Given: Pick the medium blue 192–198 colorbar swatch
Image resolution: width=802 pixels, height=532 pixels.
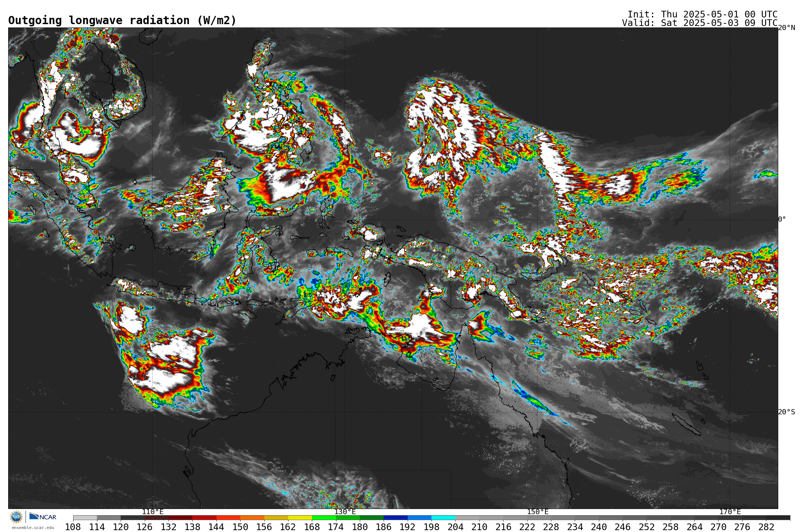Looking at the screenshot, I should point(420,518).
